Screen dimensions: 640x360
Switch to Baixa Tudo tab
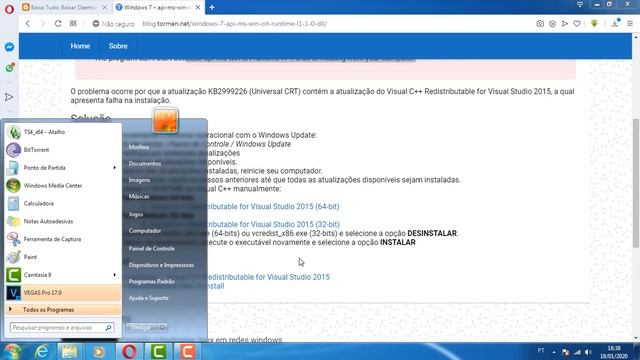[64, 7]
